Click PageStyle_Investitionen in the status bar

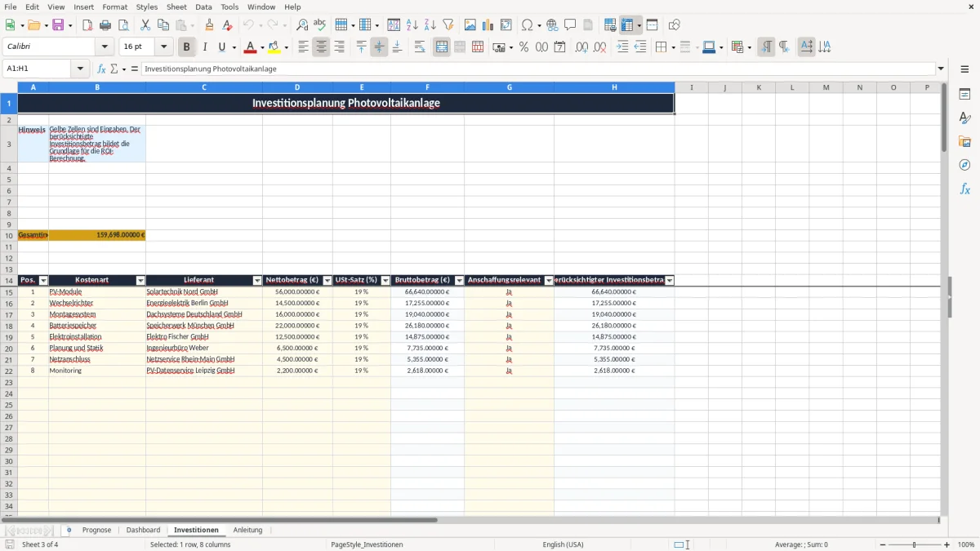367,544
